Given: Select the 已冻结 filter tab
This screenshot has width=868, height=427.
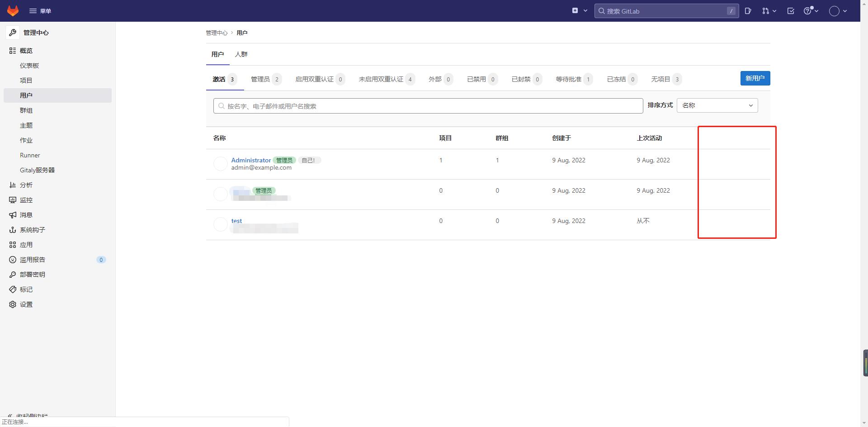Looking at the screenshot, I should click(622, 79).
